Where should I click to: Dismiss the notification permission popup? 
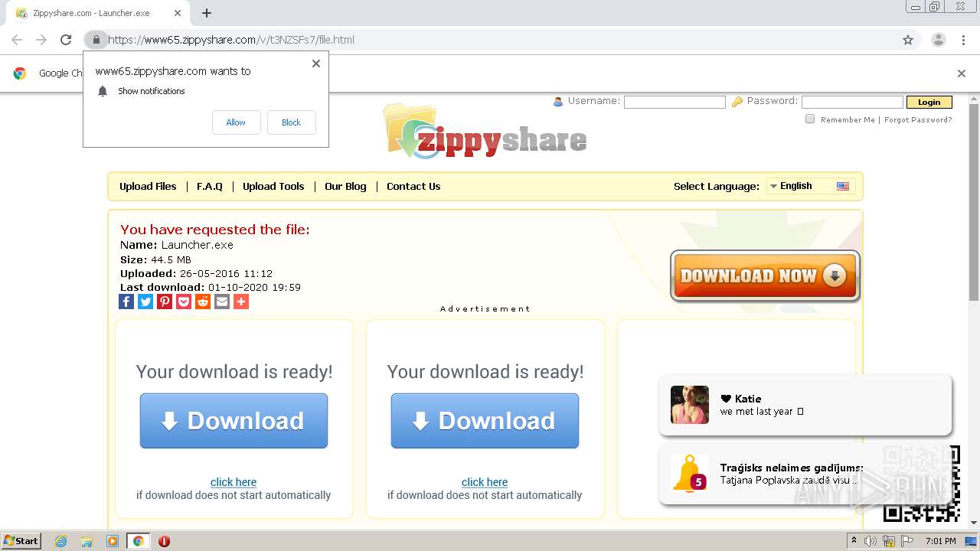[x=316, y=64]
